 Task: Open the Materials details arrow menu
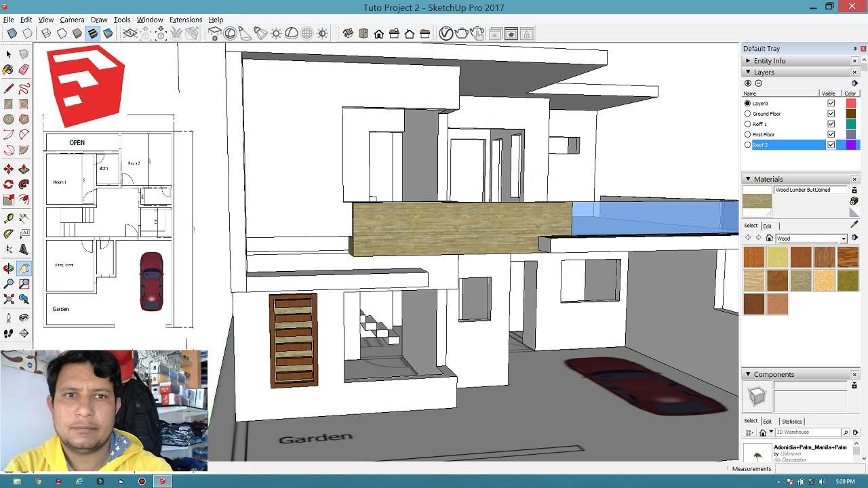[854, 238]
